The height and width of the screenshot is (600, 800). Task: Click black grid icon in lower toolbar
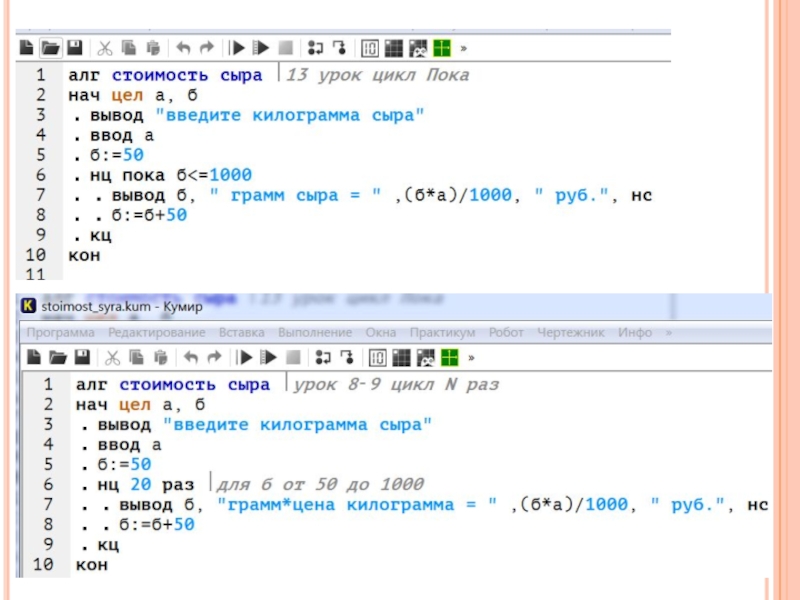coord(401,358)
